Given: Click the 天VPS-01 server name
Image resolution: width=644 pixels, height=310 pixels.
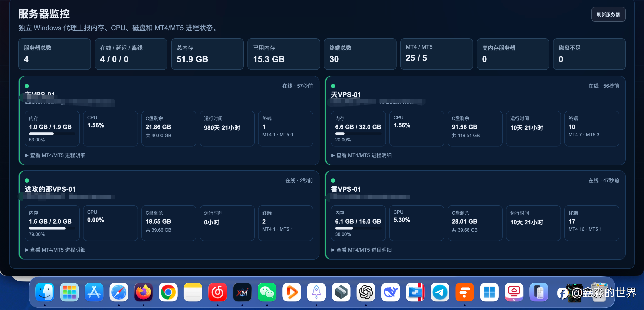Looking at the screenshot, I should [x=346, y=95].
